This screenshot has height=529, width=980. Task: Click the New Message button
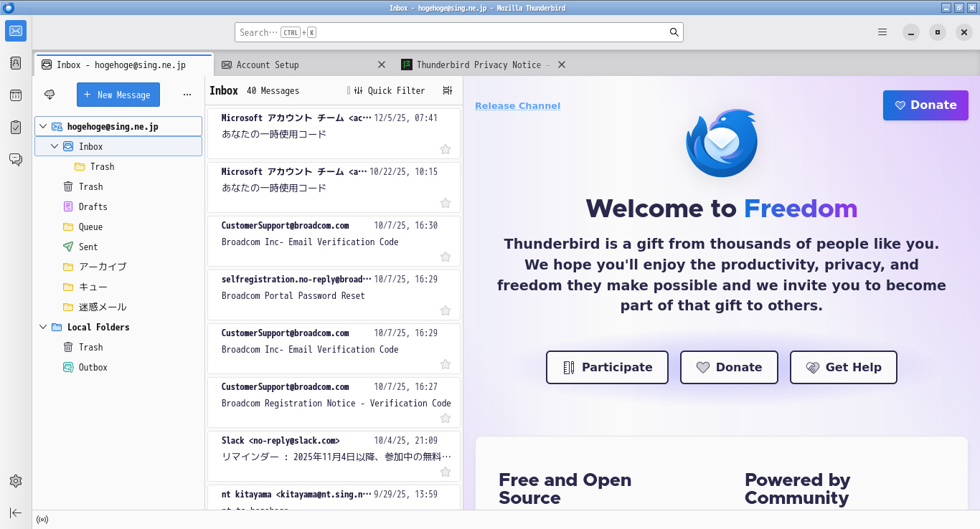118,95
